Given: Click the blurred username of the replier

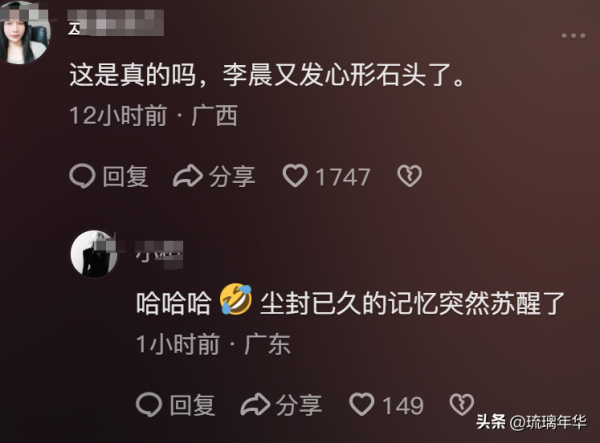Looking at the screenshot, I should point(159,254).
